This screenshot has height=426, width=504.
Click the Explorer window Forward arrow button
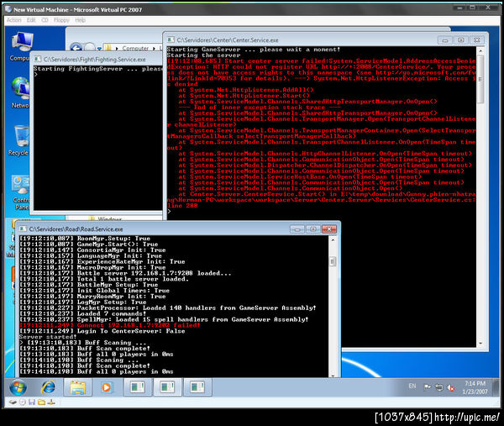pos(90,48)
